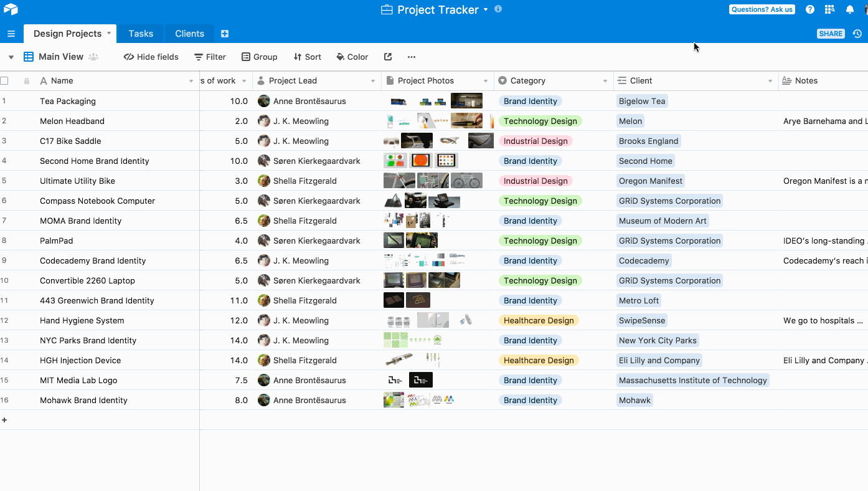This screenshot has width=868, height=491.
Task: Open the Project Photos column dropdown
Action: click(x=486, y=81)
